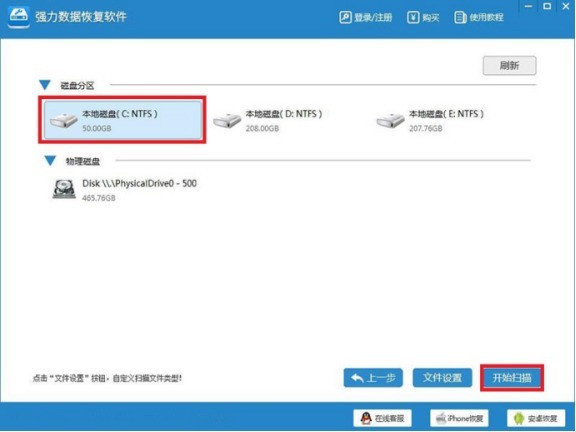Click the document icon beside 使用教程

460,17
